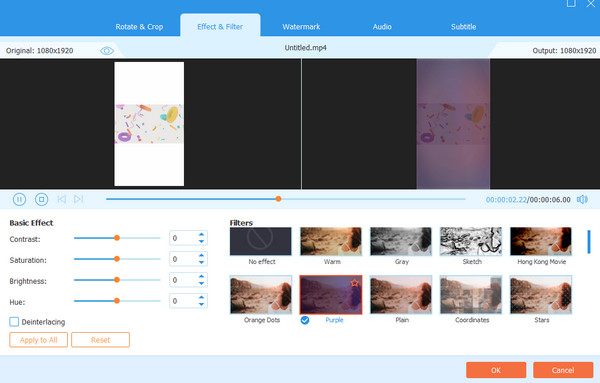This screenshot has width=600, height=383.
Task: Decrease Hue value with down arrow
Action: (x=201, y=305)
